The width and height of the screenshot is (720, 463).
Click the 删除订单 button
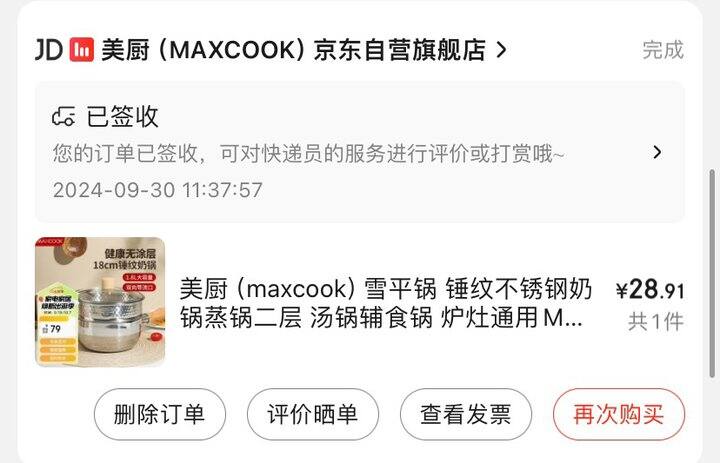click(160, 414)
